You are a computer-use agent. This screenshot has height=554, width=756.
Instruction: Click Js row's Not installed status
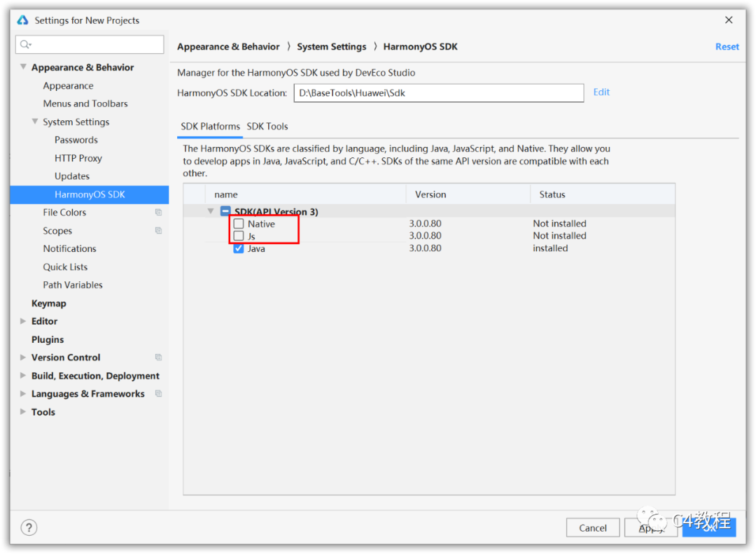tap(560, 236)
